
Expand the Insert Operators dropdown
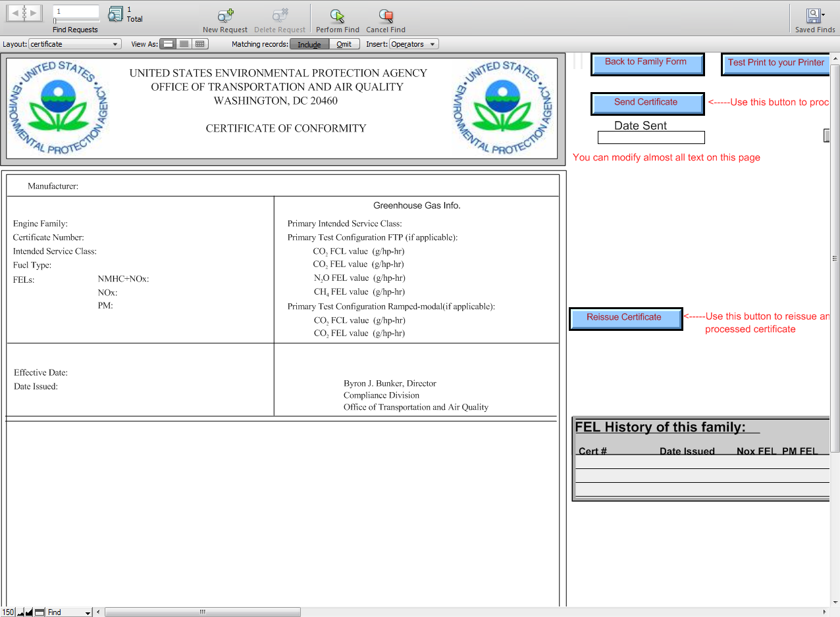coord(413,44)
